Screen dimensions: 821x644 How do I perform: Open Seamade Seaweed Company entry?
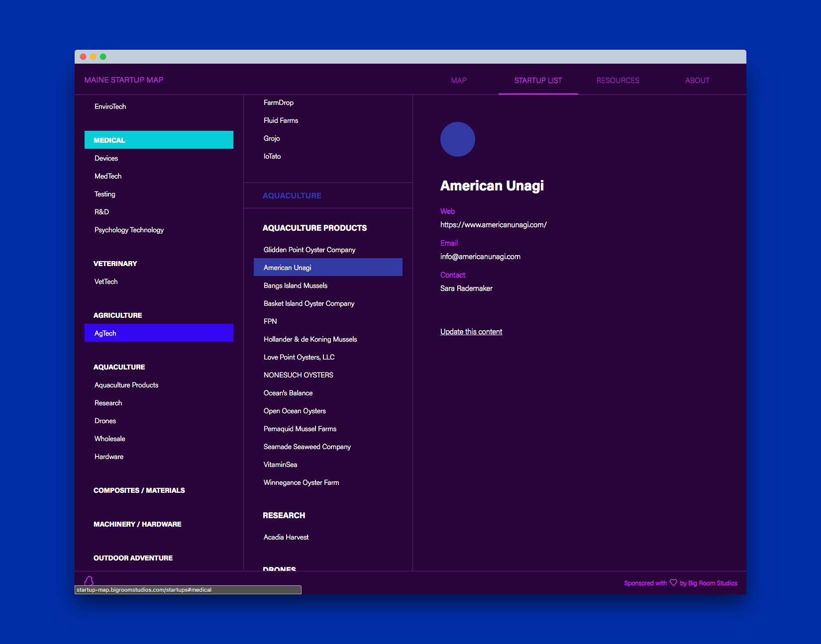pos(307,447)
